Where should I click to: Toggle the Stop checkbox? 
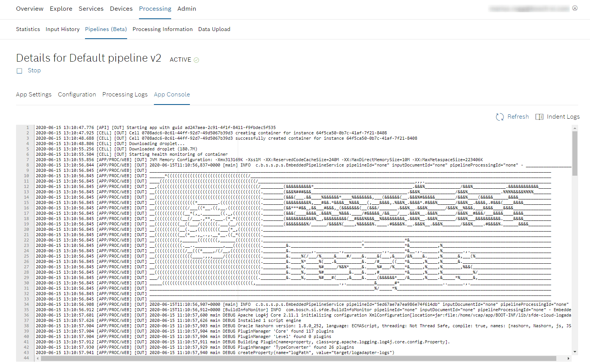(20, 71)
